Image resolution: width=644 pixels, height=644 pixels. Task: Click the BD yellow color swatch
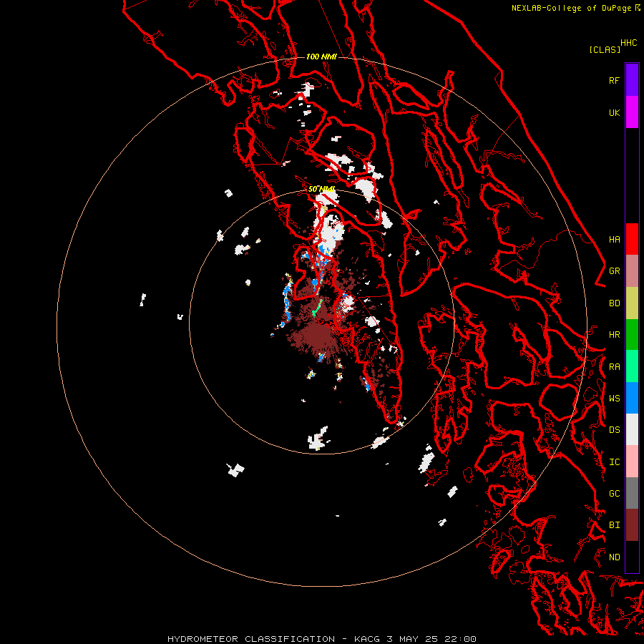632,303
